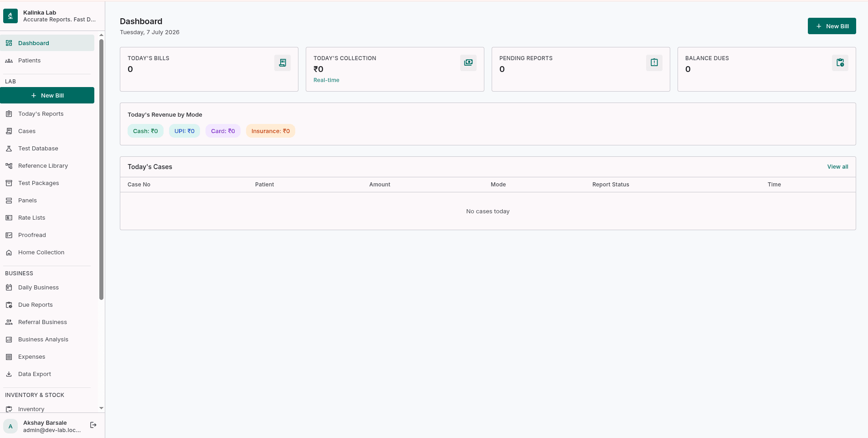This screenshot has height=438, width=868.
Task: Click the Proofread icon
Action: 9,235
